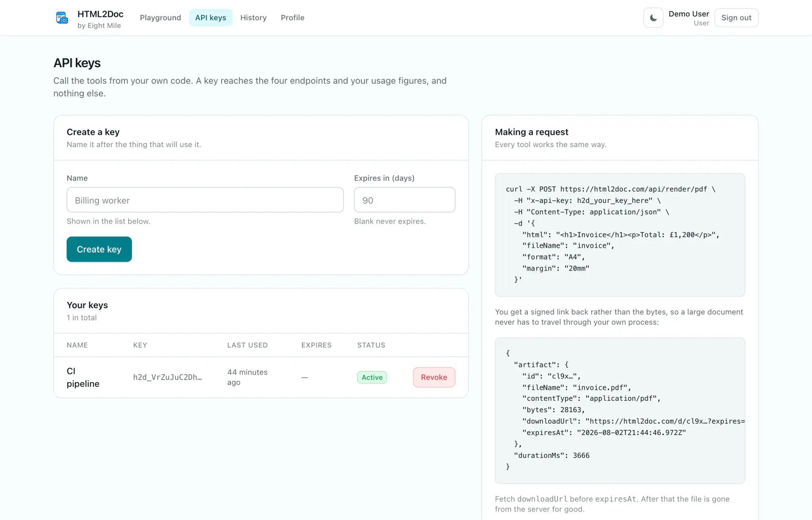Click the "durationMs": 3666 line
812x520 pixels.
point(551,455)
